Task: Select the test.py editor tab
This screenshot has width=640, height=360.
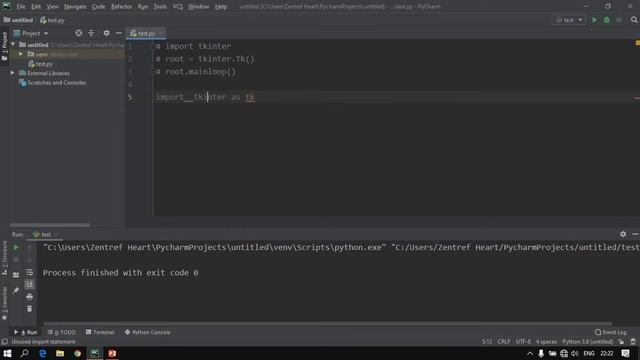Action: coord(146,33)
